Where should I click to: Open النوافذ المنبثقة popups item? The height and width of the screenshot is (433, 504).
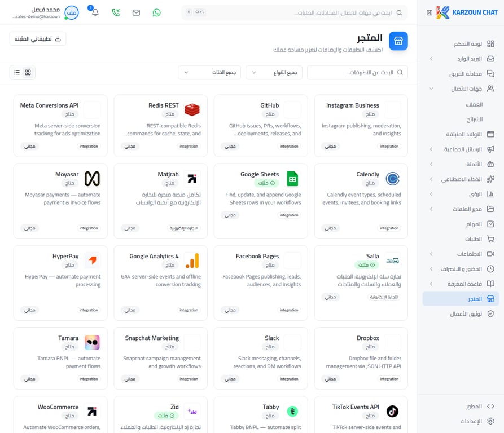(461, 134)
